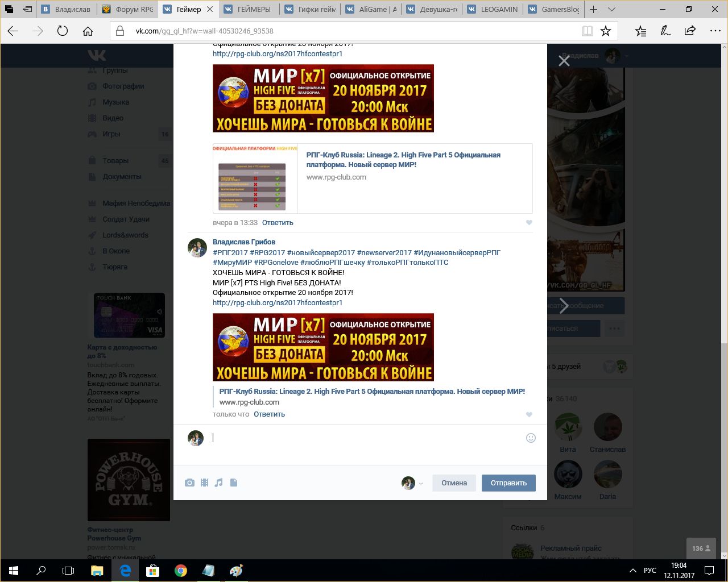The width and height of the screenshot is (728, 582).
Task: Like the comment posted 'только что'
Action: (529, 414)
